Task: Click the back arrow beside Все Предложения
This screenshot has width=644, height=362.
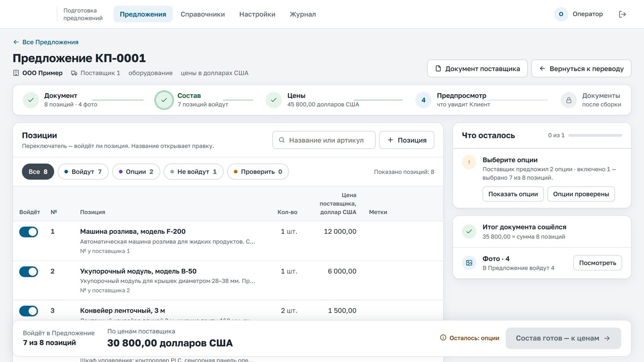Action: point(16,42)
